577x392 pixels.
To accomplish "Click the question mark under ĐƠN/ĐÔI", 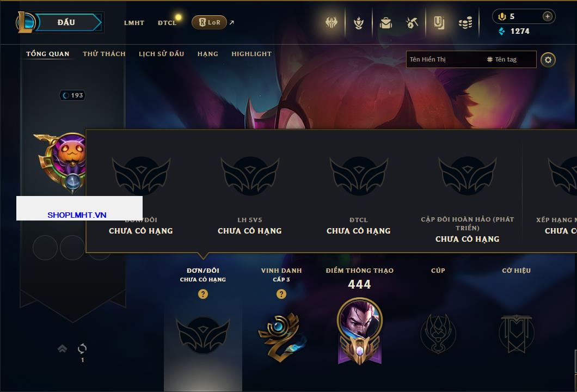I will click(202, 293).
